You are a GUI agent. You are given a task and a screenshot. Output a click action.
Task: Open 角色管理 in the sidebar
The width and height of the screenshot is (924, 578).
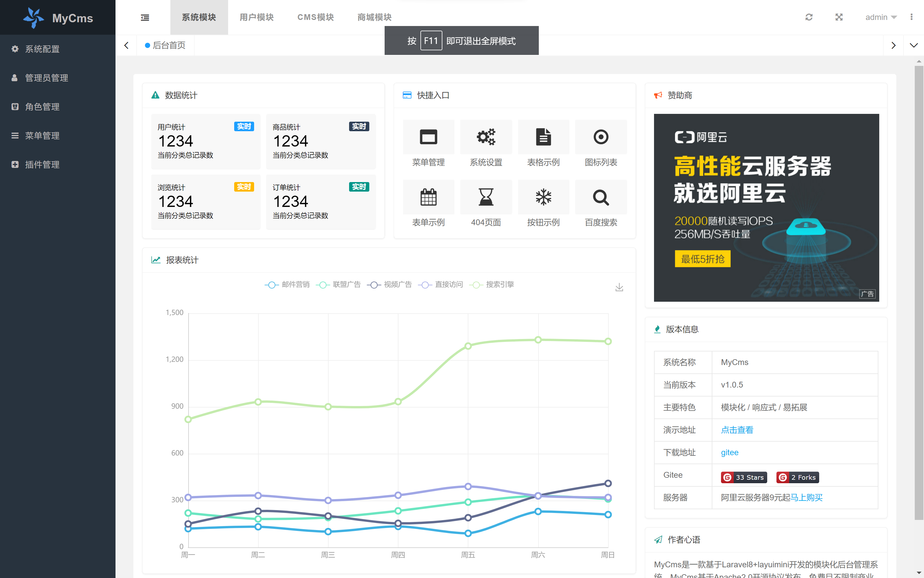coord(58,107)
